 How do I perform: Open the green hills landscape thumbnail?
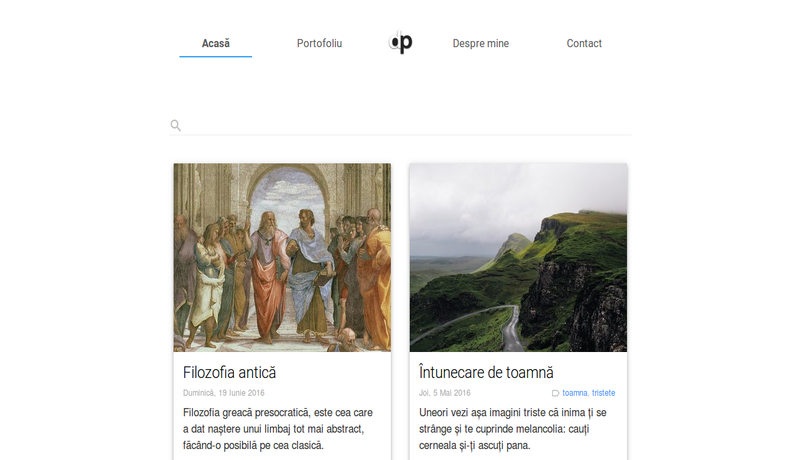tap(518, 258)
